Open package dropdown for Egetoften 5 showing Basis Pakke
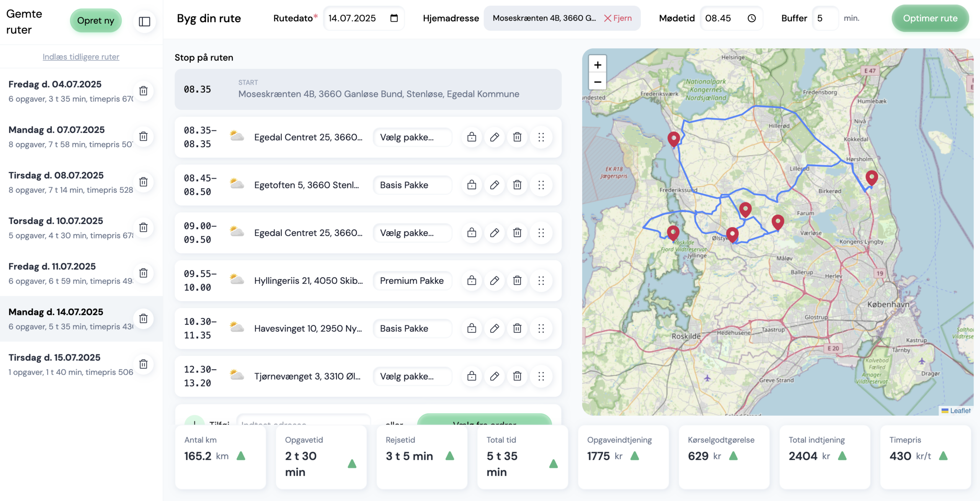 [412, 185]
